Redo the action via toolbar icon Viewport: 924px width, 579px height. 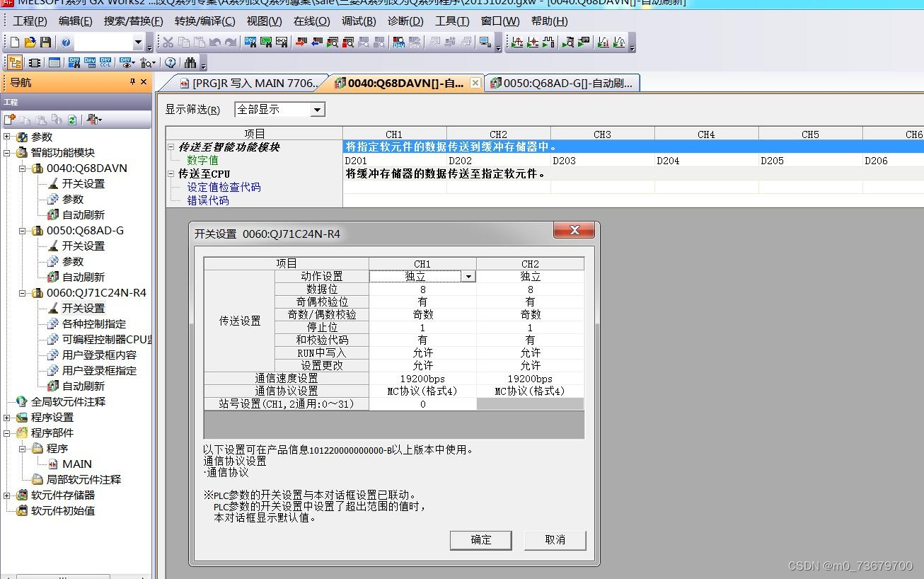pyautogui.click(x=230, y=42)
